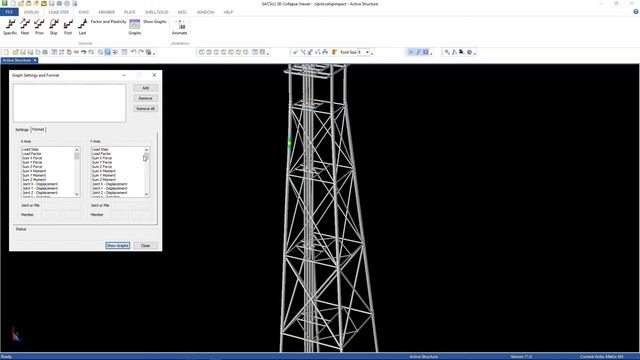Click the empty graph list box

tap(70, 103)
